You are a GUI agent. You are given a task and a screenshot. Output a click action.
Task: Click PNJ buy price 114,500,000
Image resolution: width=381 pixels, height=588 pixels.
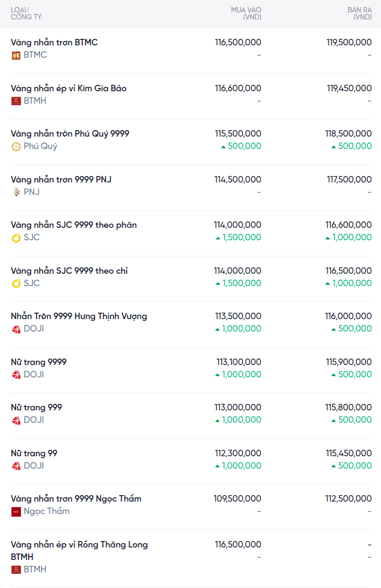pos(238,180)
